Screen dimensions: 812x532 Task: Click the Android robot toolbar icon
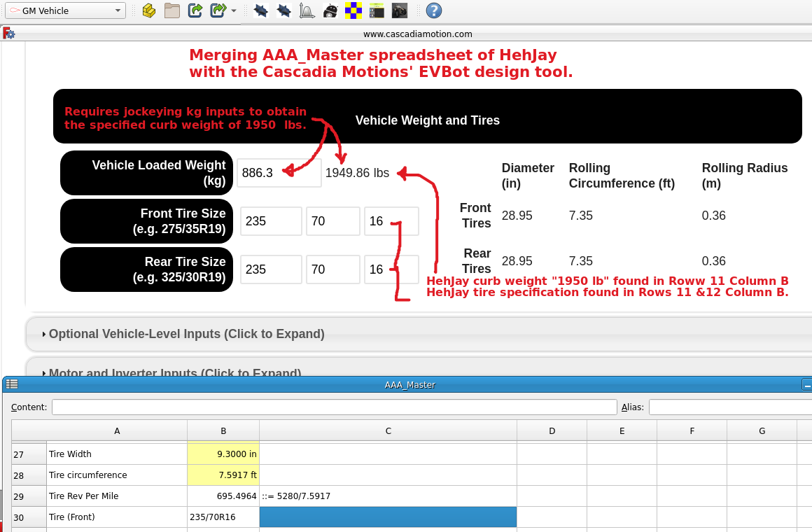[x=330, y=10]
